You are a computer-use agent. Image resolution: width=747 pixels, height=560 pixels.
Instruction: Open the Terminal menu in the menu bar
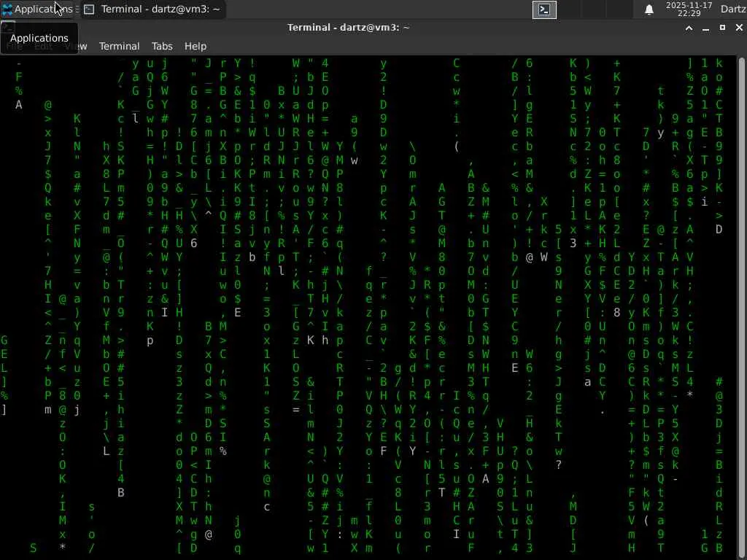pos(119,46)
